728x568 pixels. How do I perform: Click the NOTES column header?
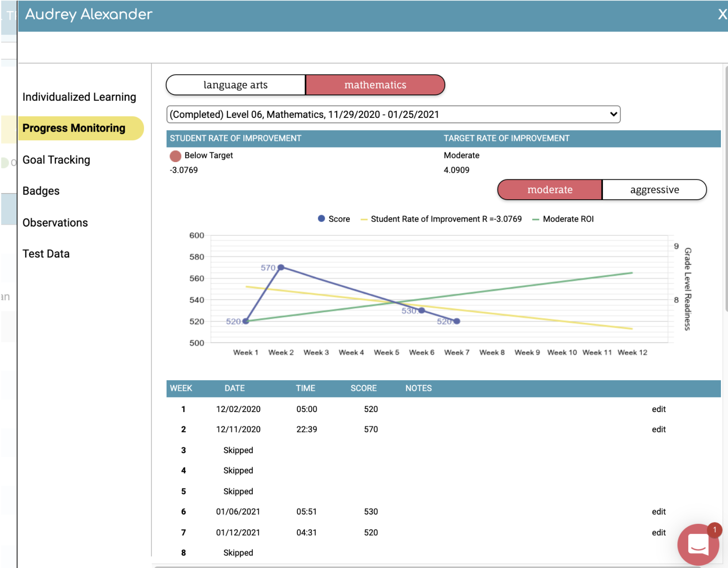coord(419,388)
